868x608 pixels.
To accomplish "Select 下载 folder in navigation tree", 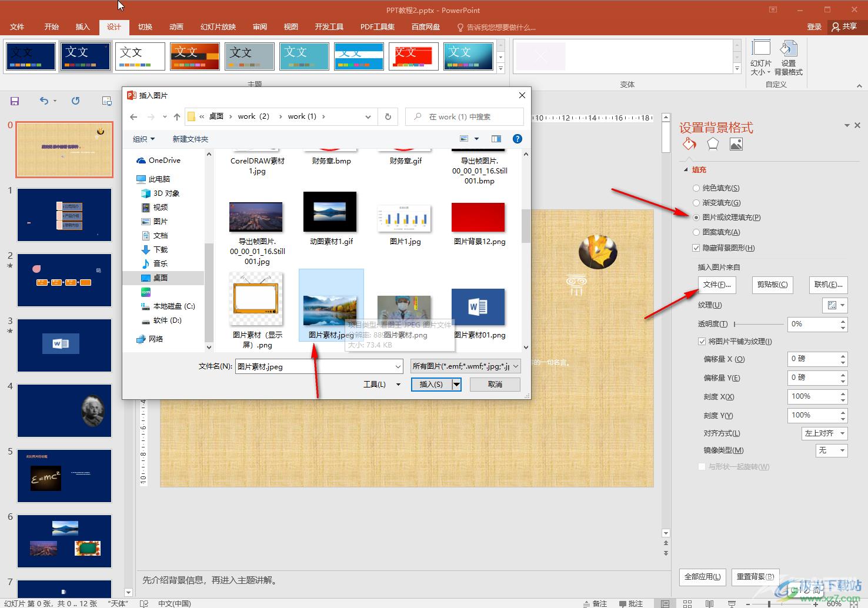I will click(155, 250).
